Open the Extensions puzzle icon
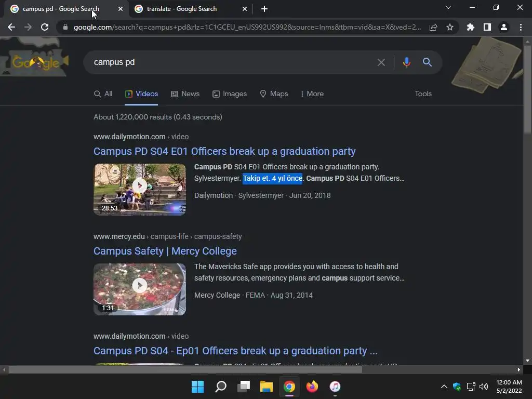Viewport: 532px width, 399px height. tap(471, 27)
